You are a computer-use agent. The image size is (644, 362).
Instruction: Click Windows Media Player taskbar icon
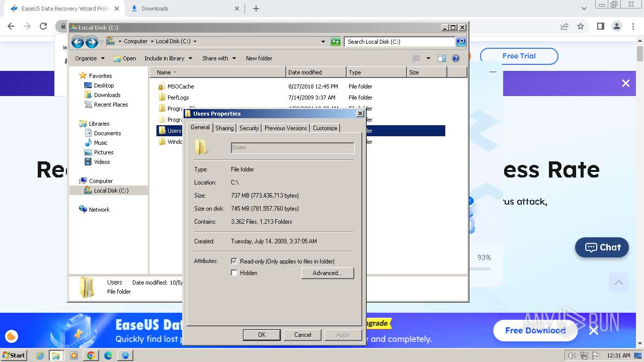pos(74,355)
